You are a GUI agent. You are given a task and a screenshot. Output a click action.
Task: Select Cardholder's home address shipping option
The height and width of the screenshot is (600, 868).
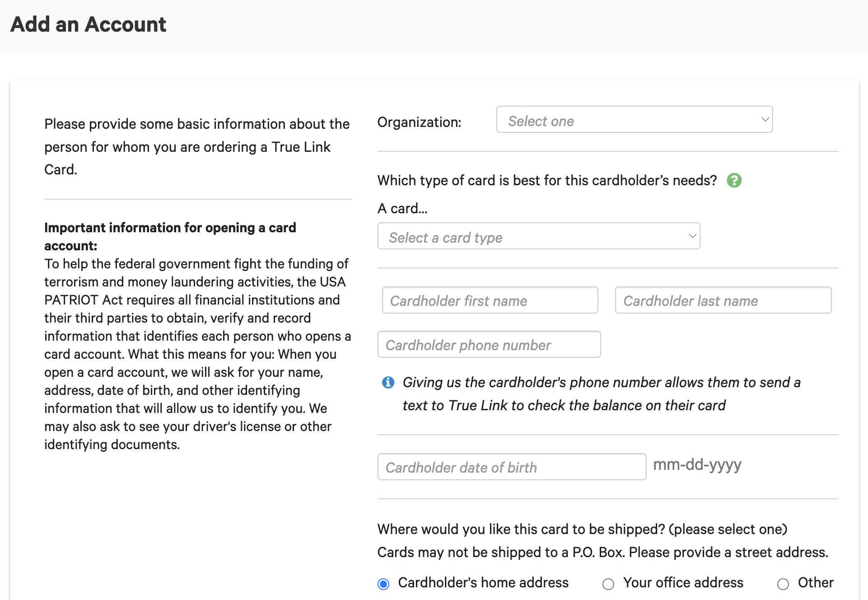383,584
